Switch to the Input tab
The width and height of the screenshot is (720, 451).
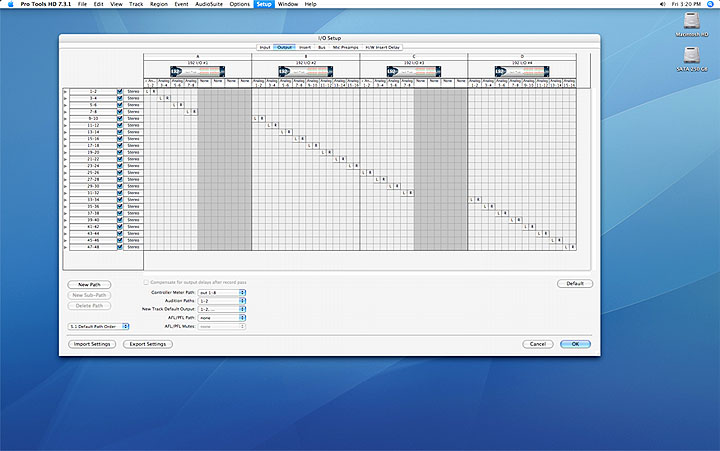pyautogui.click(x=265, y=47)
